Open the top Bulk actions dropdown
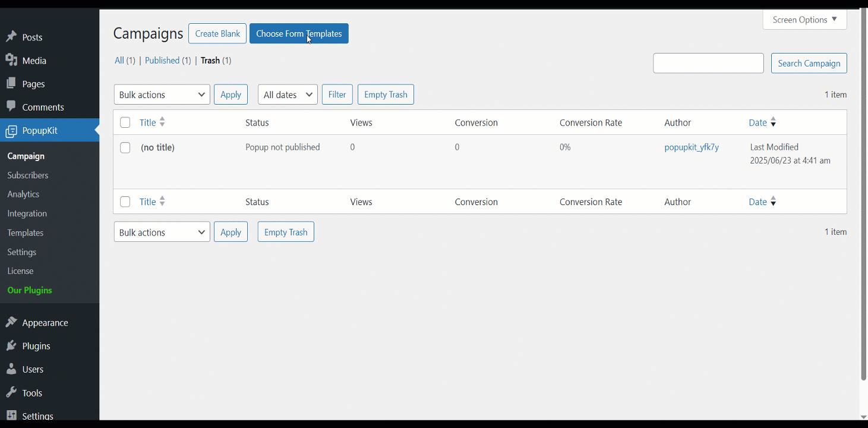 click(x=162, y=95)
